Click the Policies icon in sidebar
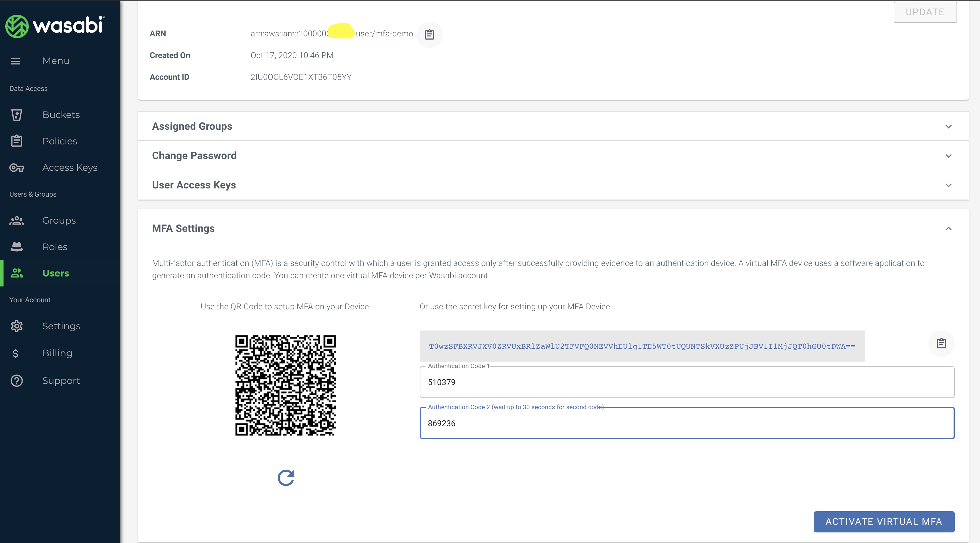Screen dimensions: 980x543 coord(16,140)
